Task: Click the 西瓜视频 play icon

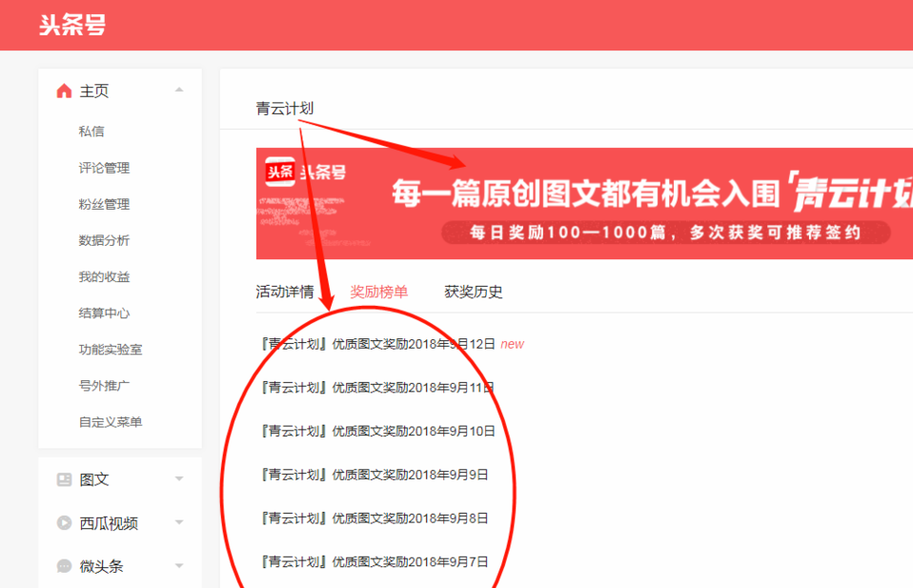Action: coord(64,523)
